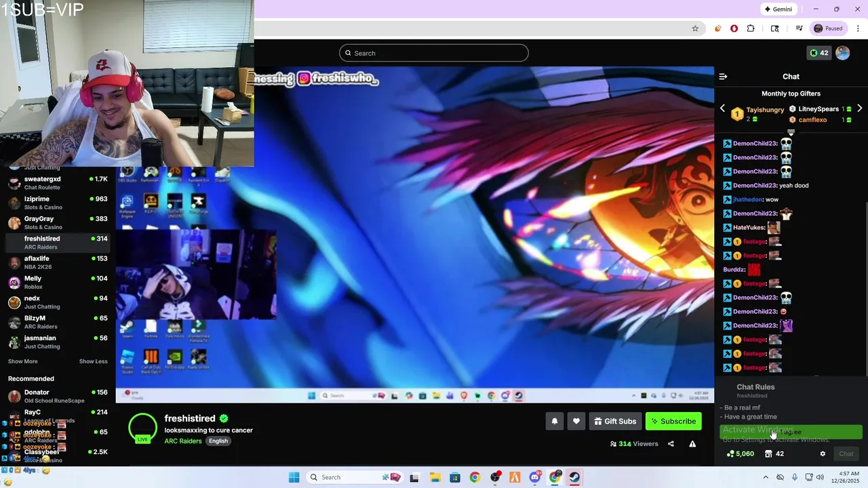Collapse list with Show Less

point(93,361)
